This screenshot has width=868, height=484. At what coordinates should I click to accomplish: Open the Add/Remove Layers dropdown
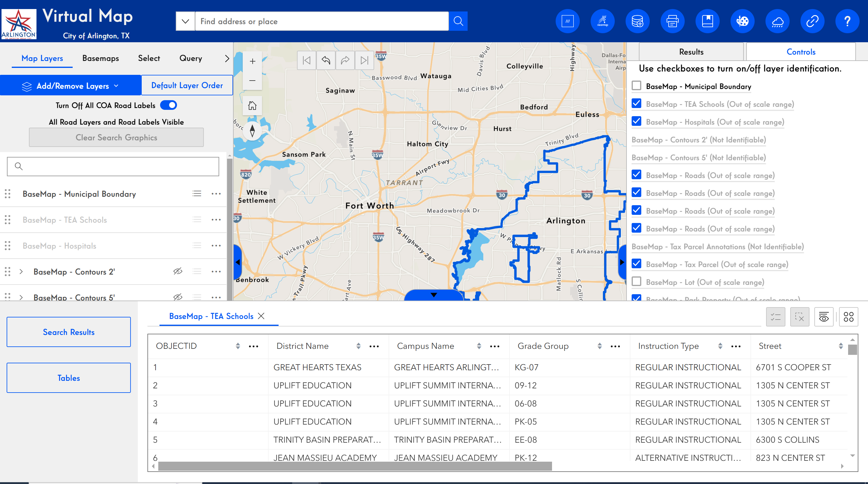click(71, 86)
